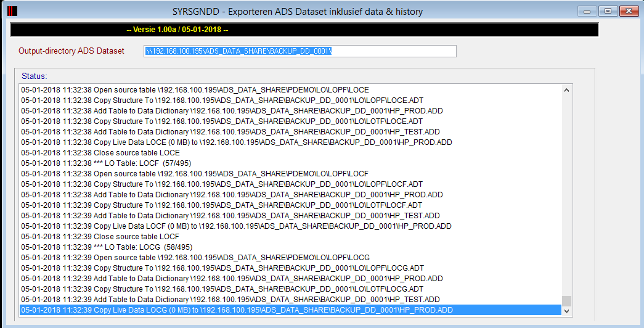Screen dimensions: 644x328
Task: Click the status log scroll up arrow
Action: (x=566, y=90)
